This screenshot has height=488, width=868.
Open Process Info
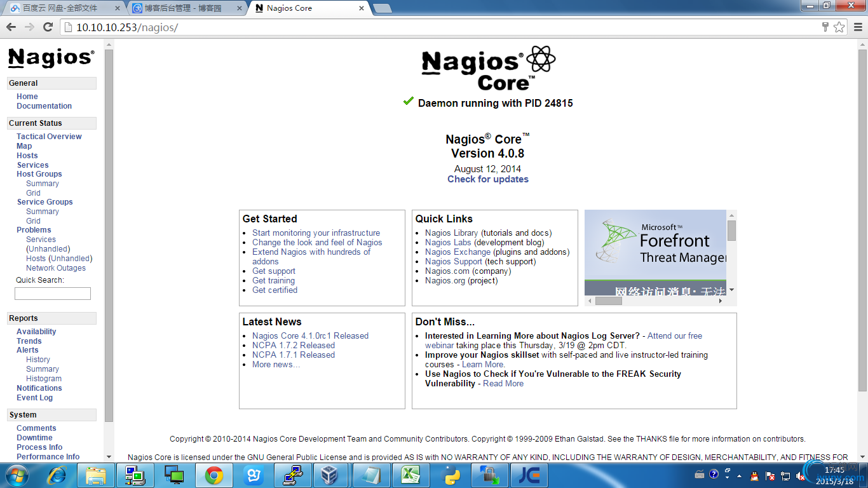click(x=39, y=447)
